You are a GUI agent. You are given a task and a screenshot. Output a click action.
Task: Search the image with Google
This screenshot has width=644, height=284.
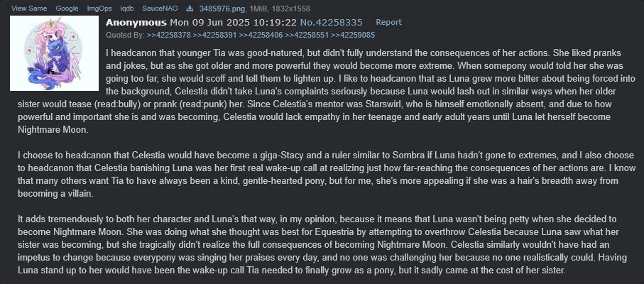[67, 9]
